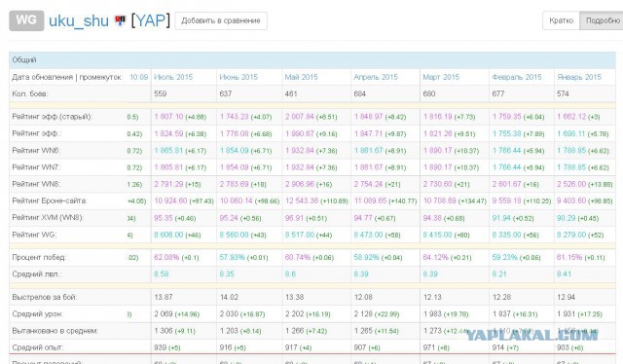Click the Процент побед row label

click(x=39, y=257)
